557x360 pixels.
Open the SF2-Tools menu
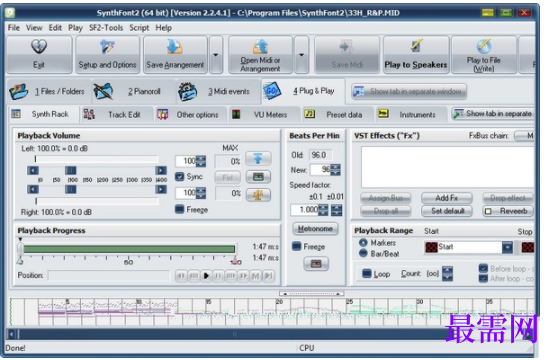106,28
